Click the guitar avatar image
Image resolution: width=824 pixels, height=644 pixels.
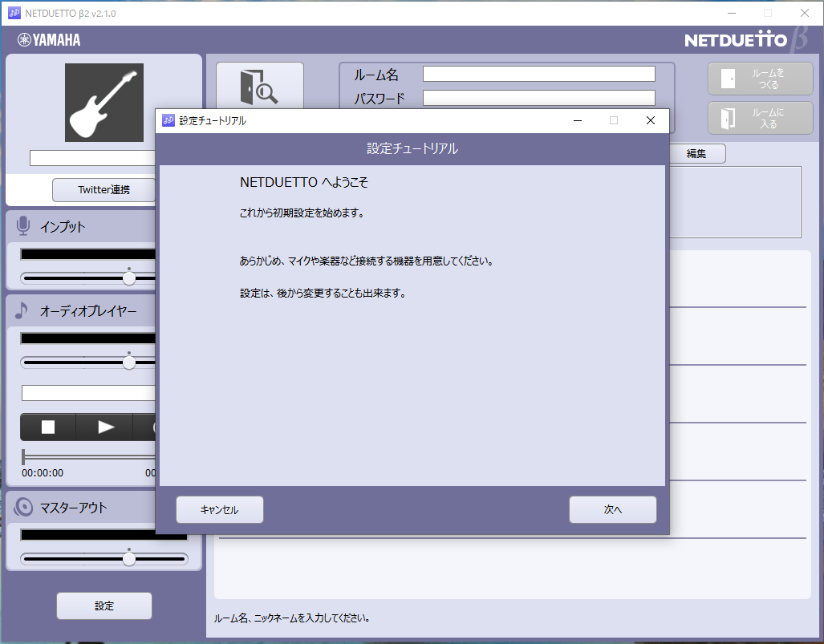pos(104,103)
